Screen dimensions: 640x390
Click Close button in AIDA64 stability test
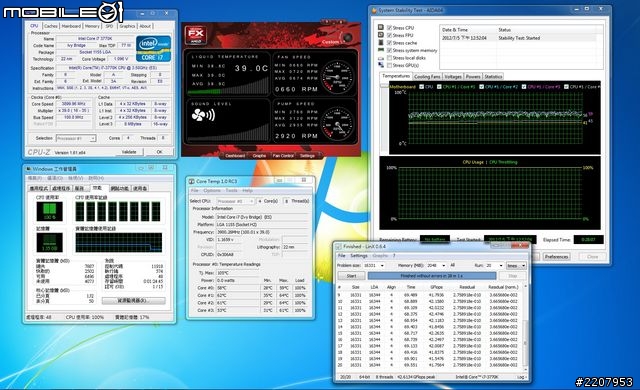[x=592, y=257]
